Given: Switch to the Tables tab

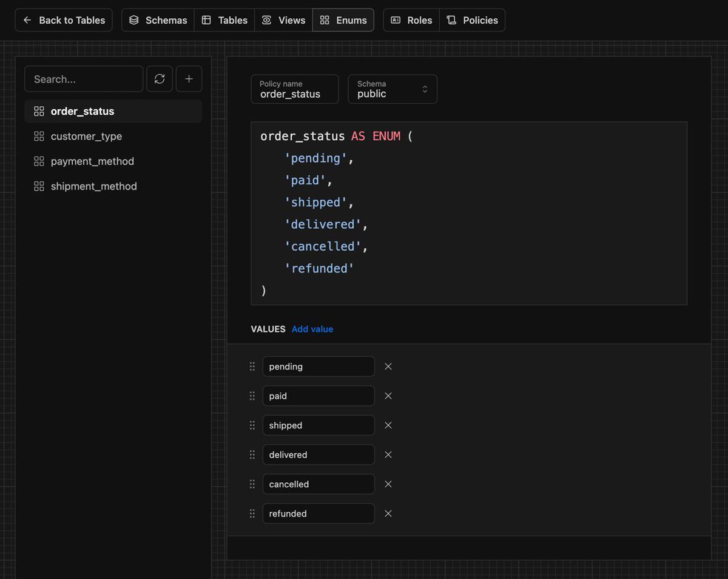Looking at the screenshot, I should [x=224, y=20].
